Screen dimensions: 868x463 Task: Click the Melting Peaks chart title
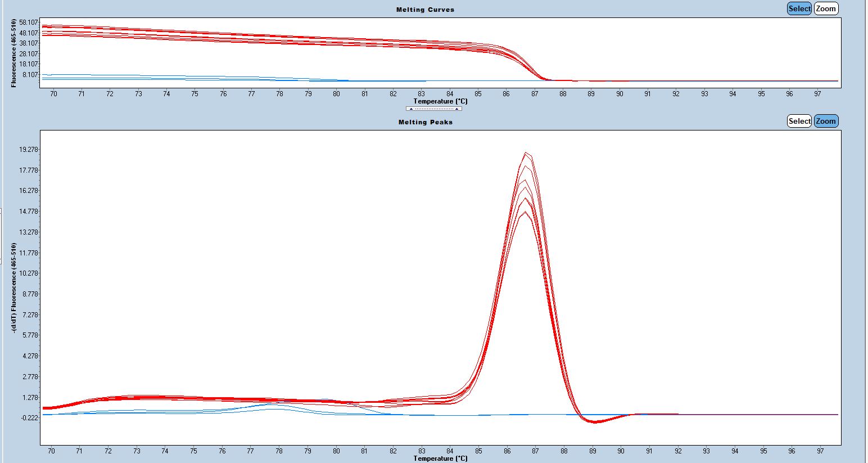tap(425, 122)
